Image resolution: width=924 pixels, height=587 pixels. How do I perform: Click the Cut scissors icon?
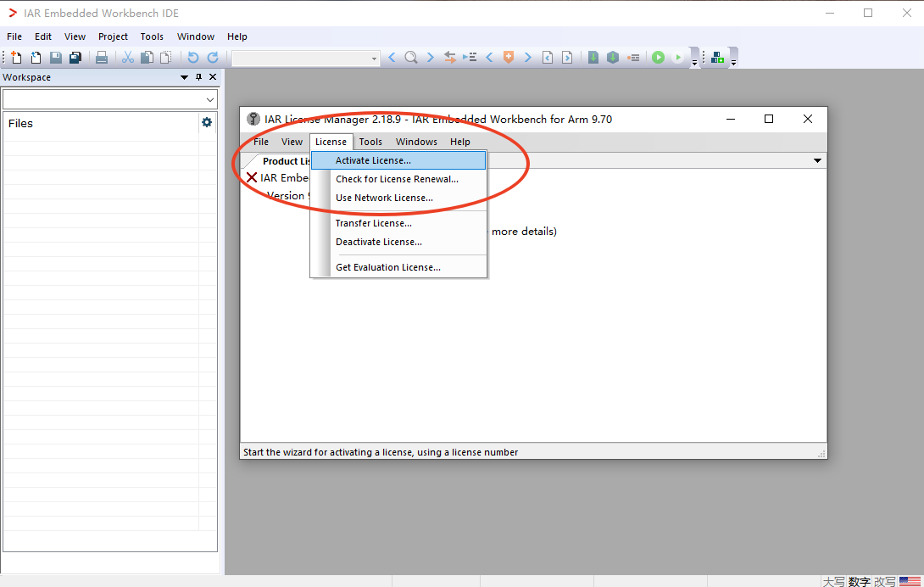[128, 58]
